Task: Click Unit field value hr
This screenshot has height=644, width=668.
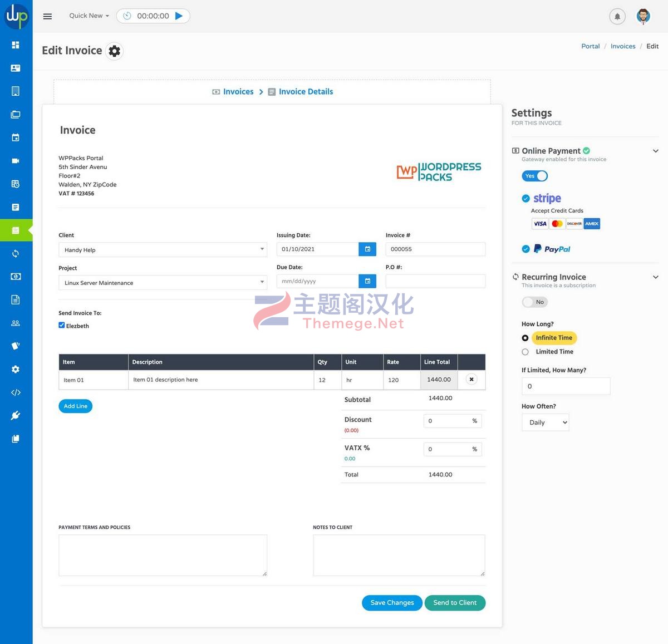Action: point(362,380)
